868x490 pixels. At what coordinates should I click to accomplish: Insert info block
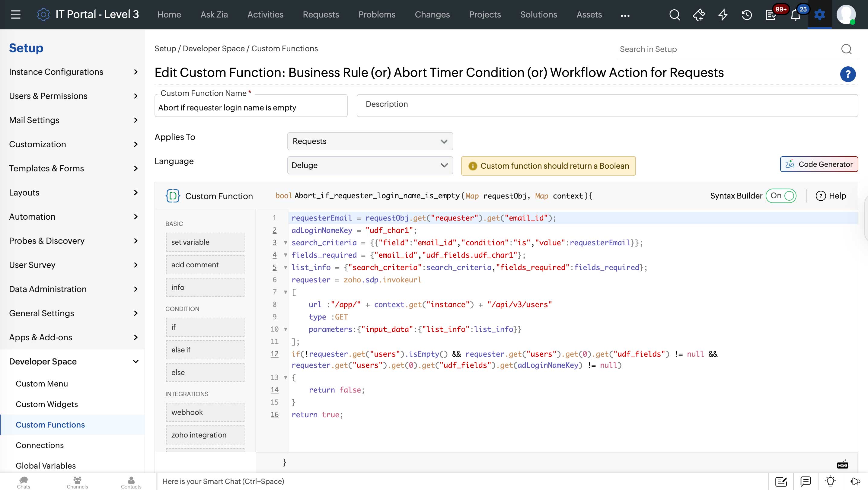(x=205, y=287)
